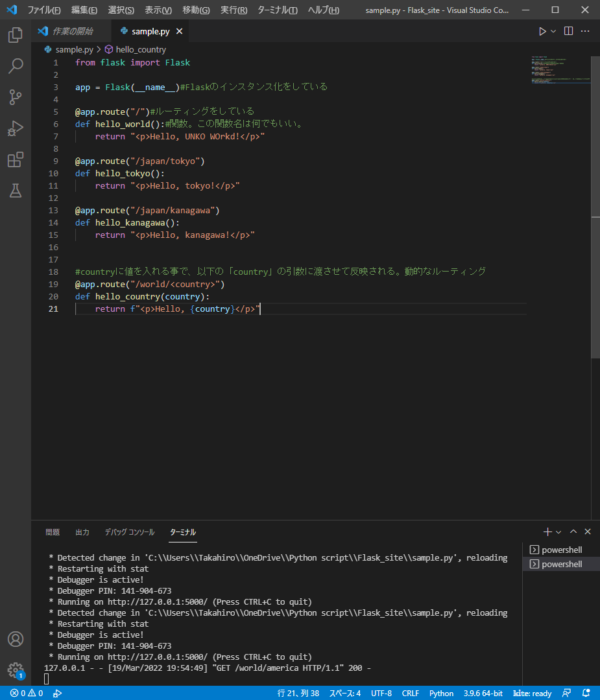Open the Run and Debug view
Viewport: 600px width, 700px height.
tap(16, 128)
